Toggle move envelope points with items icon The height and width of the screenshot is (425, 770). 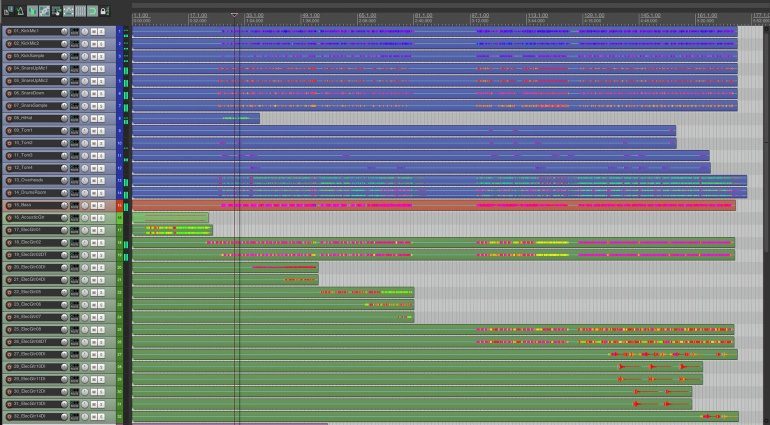(x=69, y=11)
